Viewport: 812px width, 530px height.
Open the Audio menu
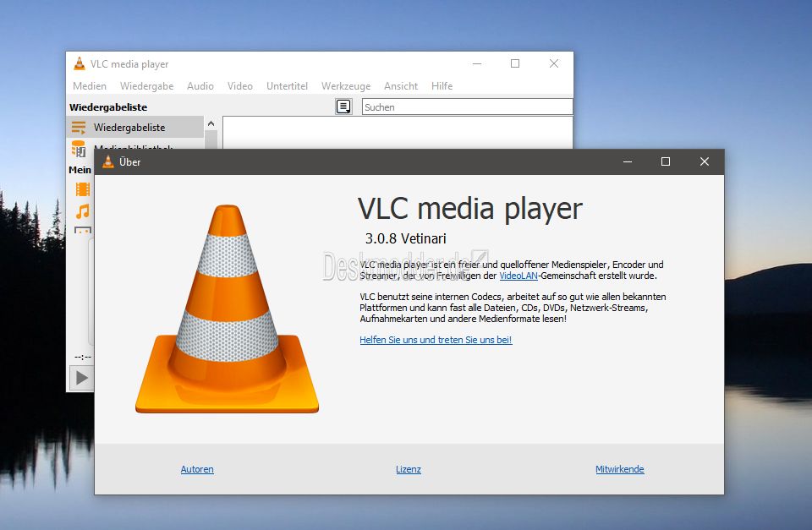click(x=200, y=86)
